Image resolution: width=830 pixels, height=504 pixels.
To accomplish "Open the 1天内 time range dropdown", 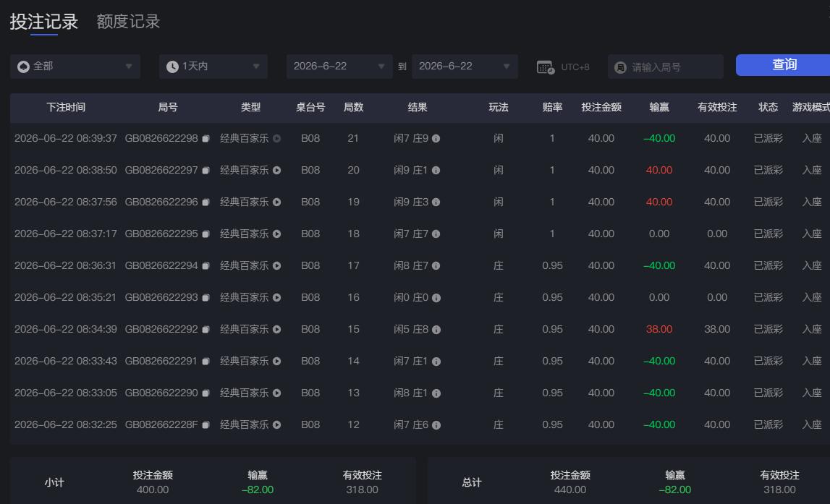I will pyautogui.click(x=213, y=67).
